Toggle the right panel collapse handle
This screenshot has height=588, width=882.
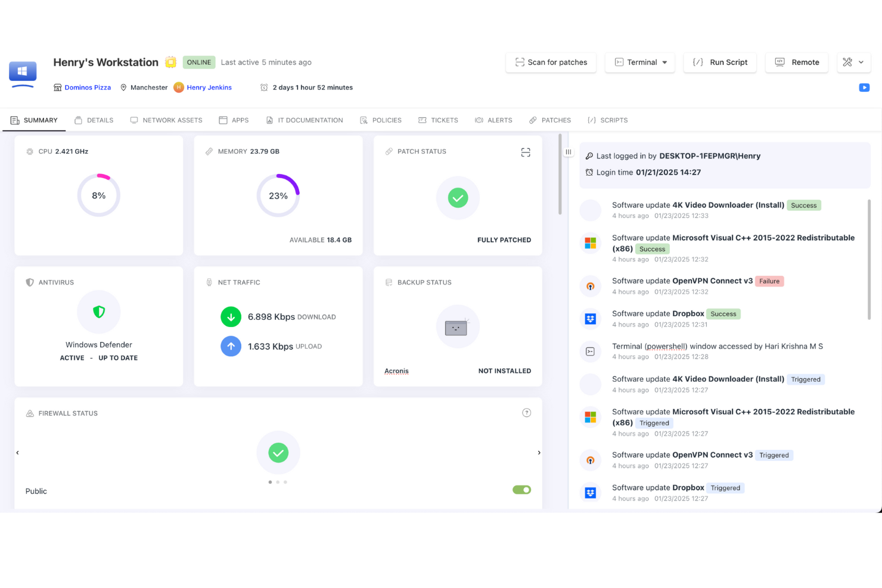(568, 152)
